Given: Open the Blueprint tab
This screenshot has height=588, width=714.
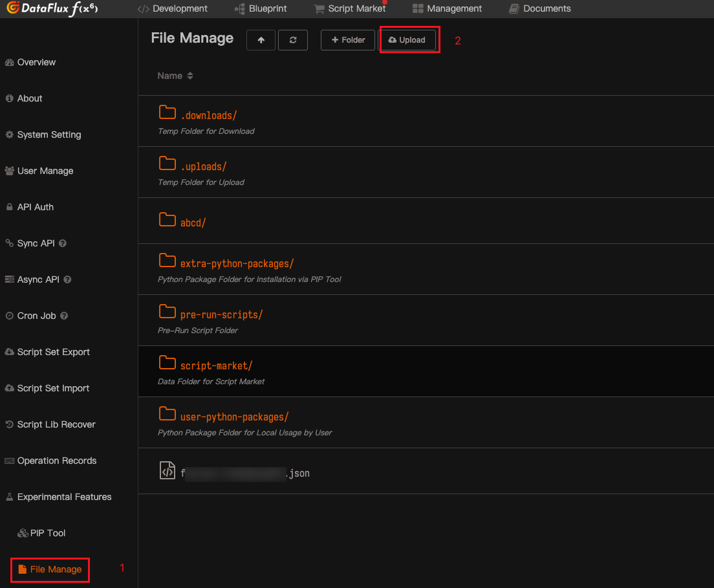Looking at the screenshot, I should pos(261,8).
